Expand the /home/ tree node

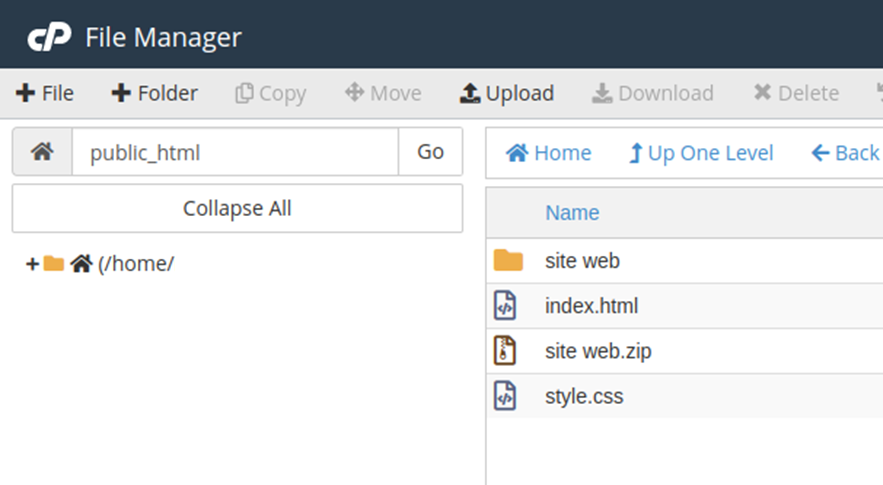coord(32,264)
